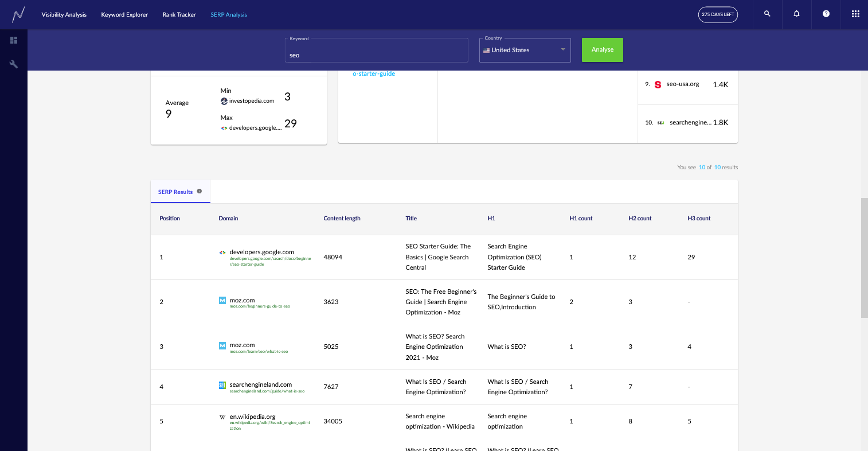Sort by Domain column header
The height and width of the screenshot is (451, 868).
(x=228, y=219)
